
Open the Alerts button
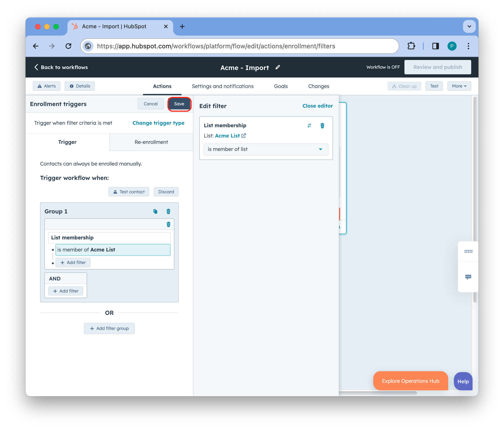(46, 86)
